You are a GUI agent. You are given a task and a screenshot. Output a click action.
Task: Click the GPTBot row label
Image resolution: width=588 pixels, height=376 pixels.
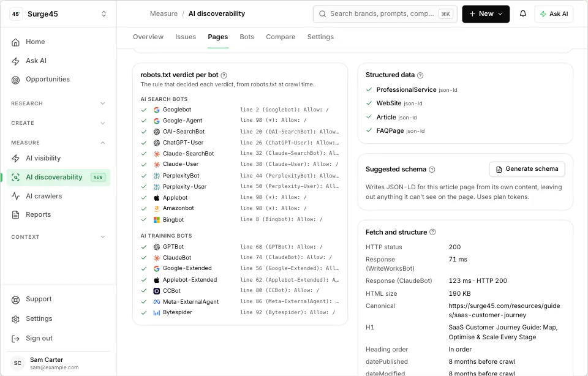[x=173, y=247]
